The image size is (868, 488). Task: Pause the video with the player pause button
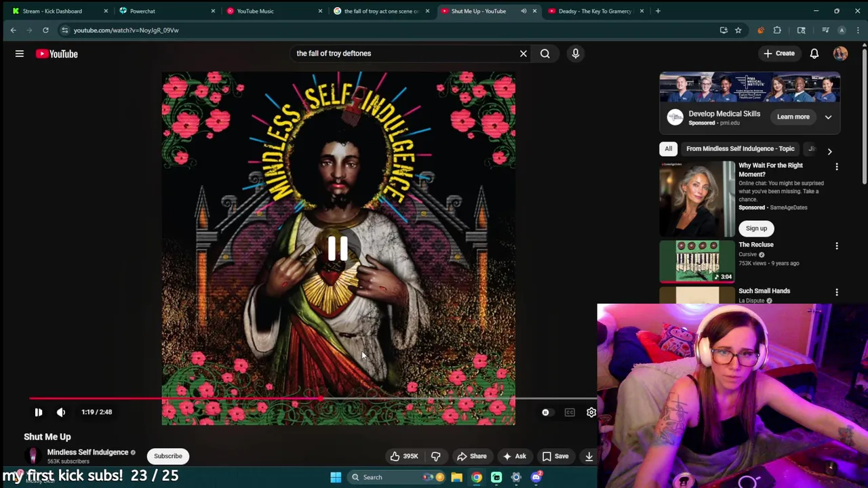[39, 412]
